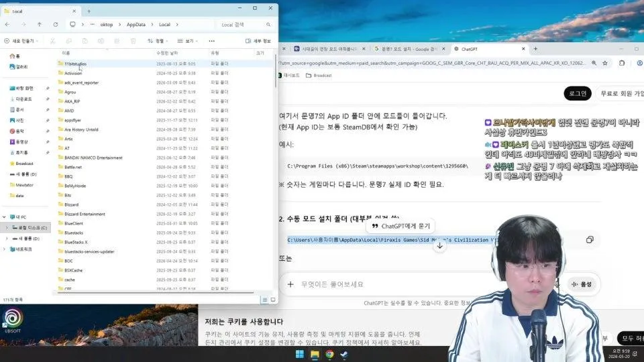This screenshot has height=362, width=644.
Task: Switch to the 문명7 모드 설치 Google tab
Action: click(x=409, y=49)
